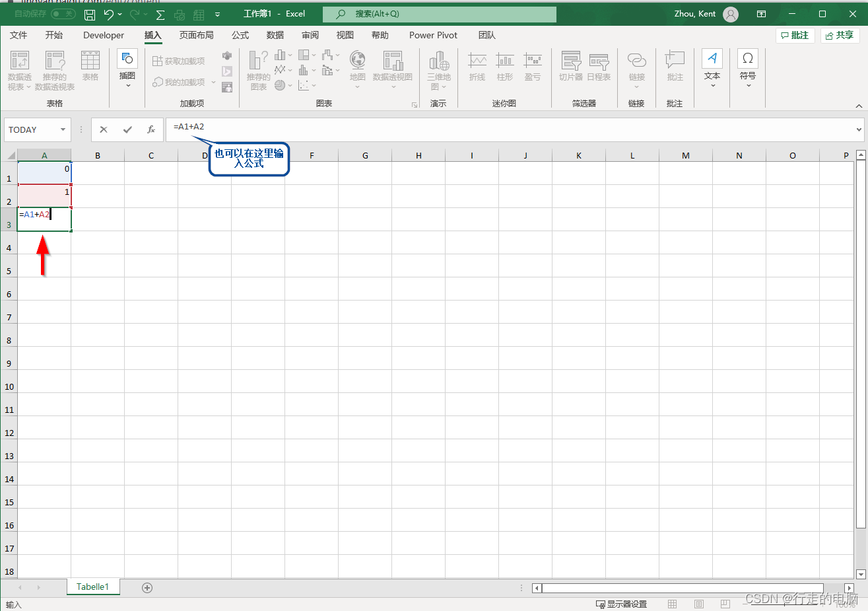Click the 共享 share button
The width and height of the screenshot is (868, 611).
point(840,36)
